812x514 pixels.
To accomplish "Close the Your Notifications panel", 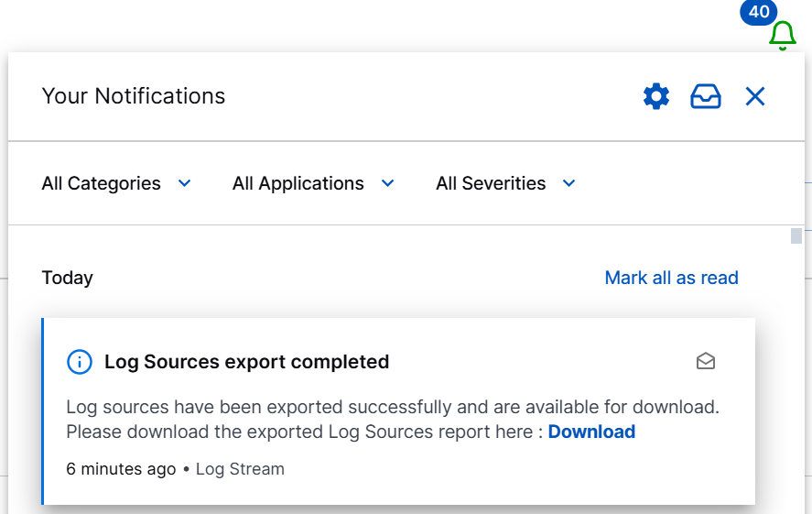I will [755, 96].
